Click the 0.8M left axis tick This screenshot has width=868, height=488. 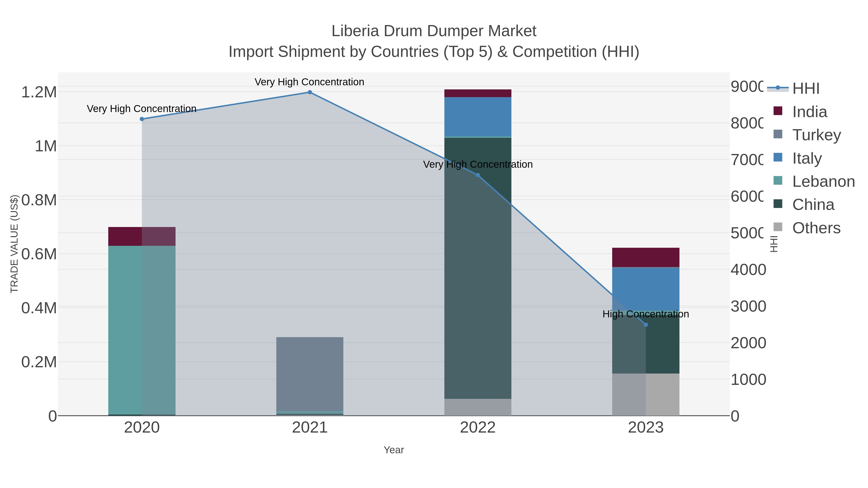(x=39, y=200)
